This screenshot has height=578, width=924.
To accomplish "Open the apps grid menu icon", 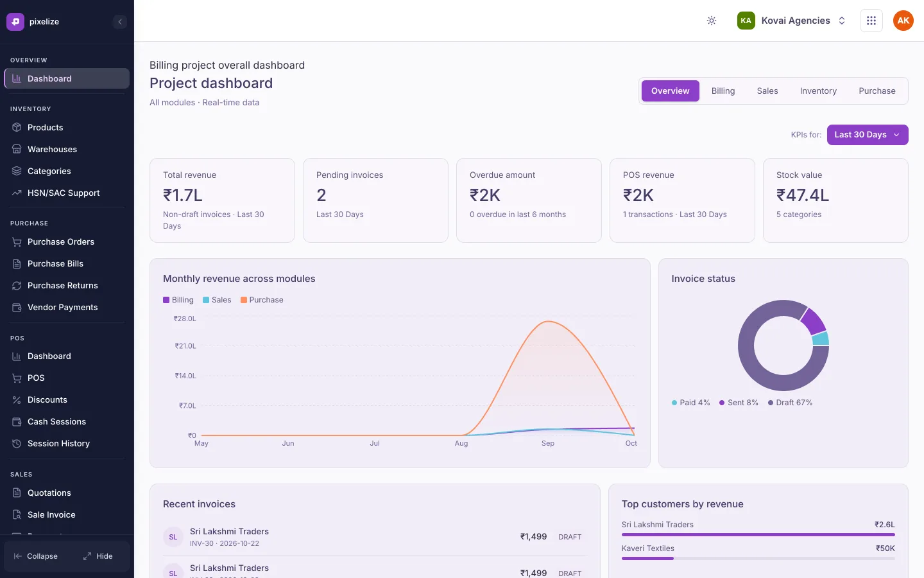I will (871, 21).
